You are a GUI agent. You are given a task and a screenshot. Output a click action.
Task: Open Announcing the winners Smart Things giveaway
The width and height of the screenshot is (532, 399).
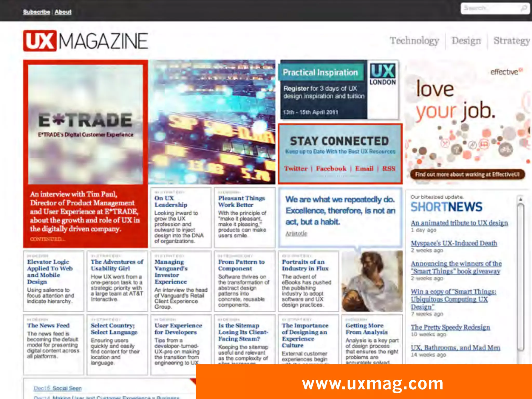point(456,267)
